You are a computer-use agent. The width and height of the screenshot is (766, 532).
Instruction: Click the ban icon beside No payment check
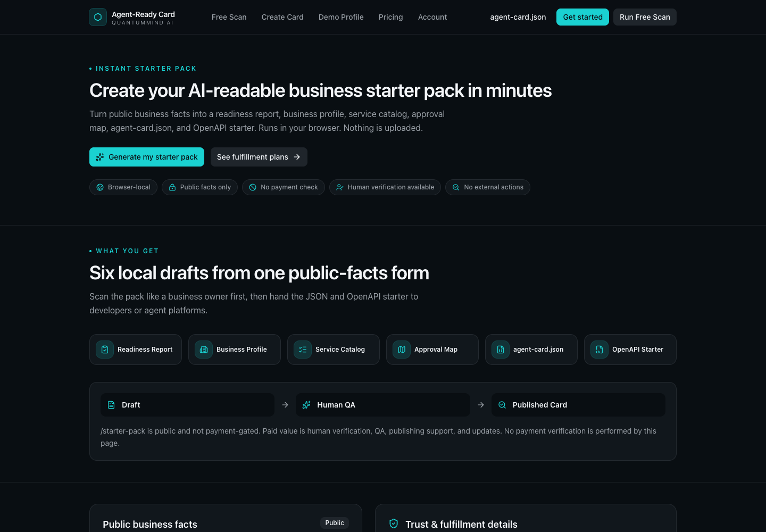click(253, 187)
